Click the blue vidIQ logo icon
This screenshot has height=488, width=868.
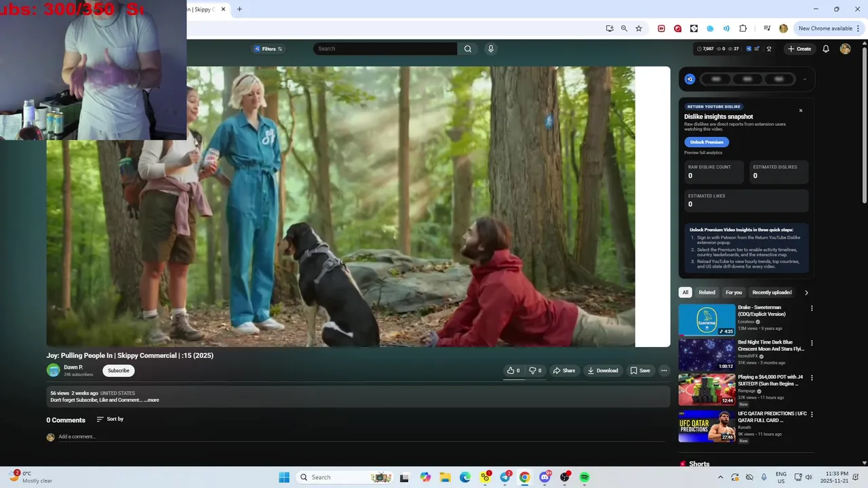click(690, 79)
